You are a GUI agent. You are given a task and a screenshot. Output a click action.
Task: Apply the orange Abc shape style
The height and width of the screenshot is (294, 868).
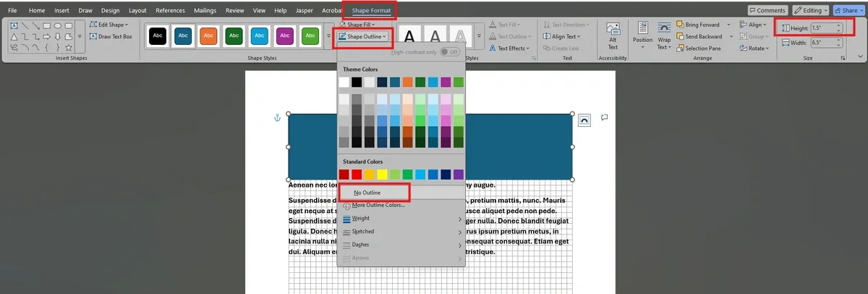[208, 35]
